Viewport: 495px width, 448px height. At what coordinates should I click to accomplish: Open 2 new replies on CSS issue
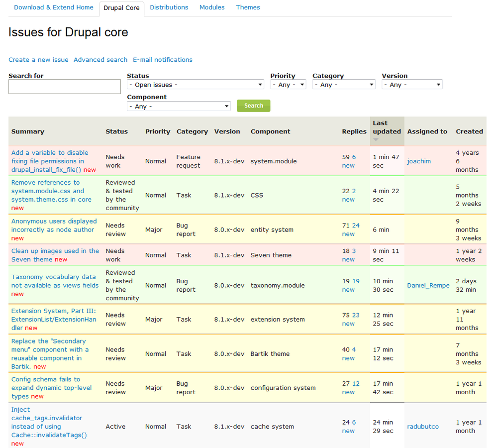tap(349, 195)
